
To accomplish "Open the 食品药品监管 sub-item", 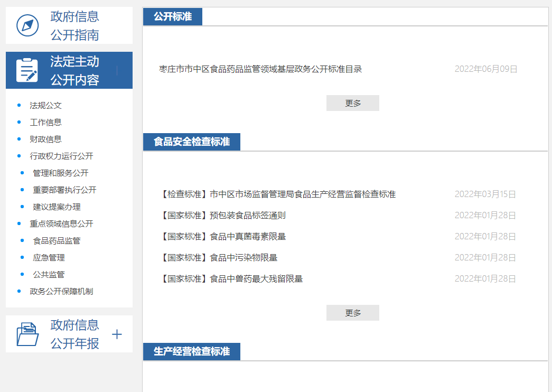I will pyautogui.click(x=57, y=241).
